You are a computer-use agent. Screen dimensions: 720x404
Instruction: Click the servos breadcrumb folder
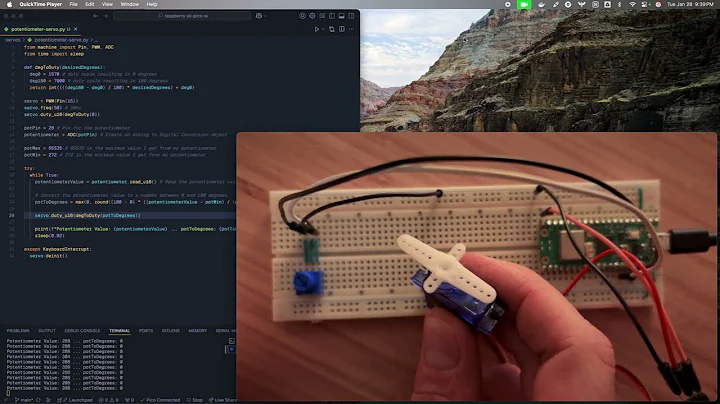[x=13, y=40]
